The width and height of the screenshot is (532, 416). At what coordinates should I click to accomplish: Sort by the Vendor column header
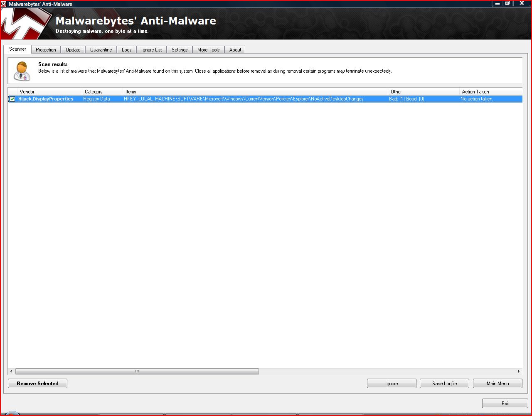point(50,92)
